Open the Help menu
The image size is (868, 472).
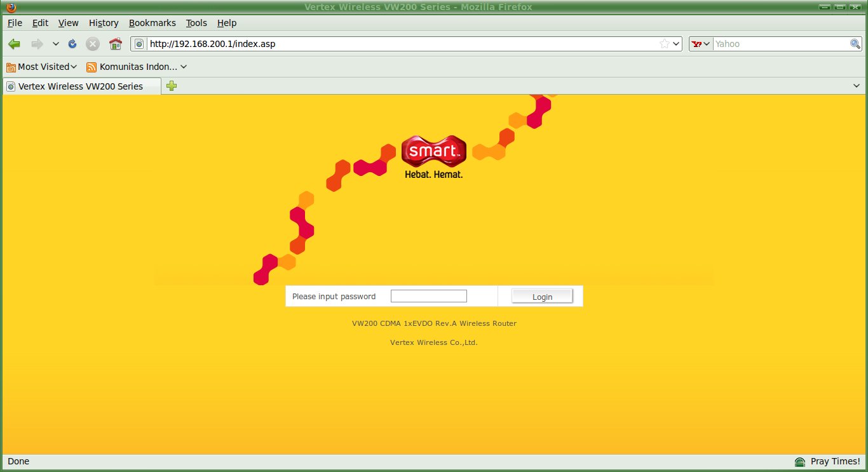tap(227, 23)
